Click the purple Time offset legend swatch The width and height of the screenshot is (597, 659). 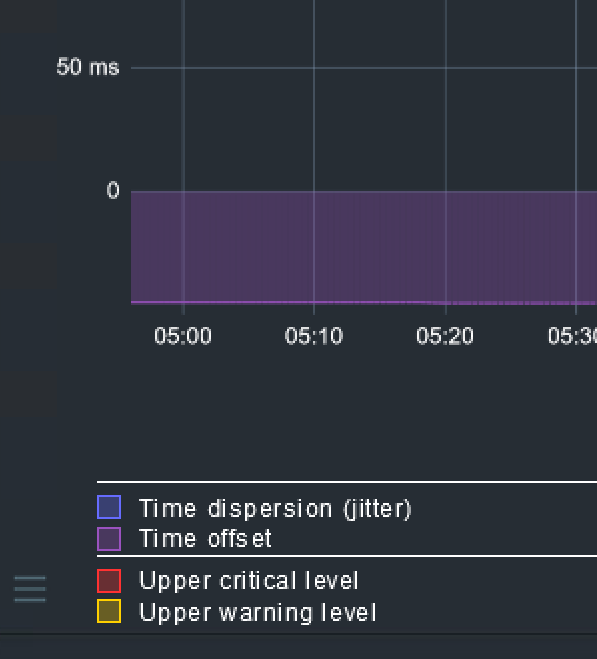coord(109,539)
